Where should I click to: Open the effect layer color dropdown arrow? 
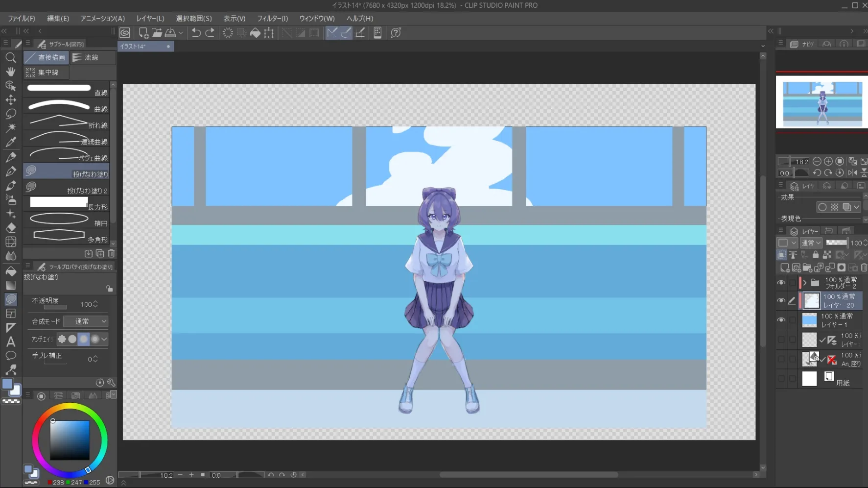[856, 207]
